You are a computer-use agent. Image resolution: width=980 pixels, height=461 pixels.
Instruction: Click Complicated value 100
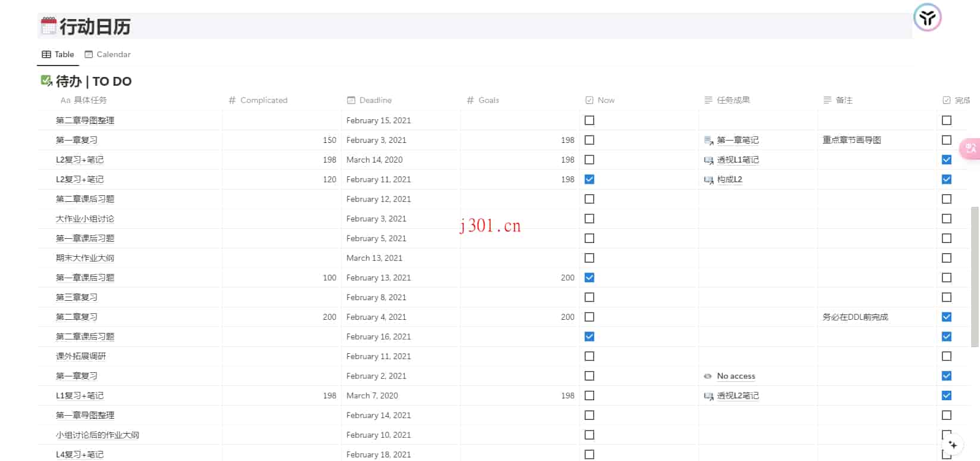click(329, 278)
